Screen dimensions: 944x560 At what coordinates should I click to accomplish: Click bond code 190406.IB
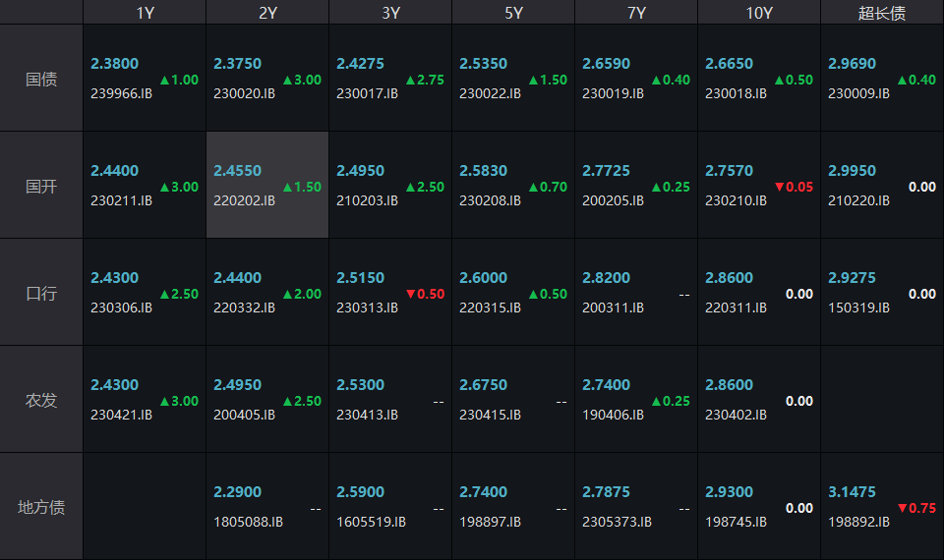click(x=613, y=415)
